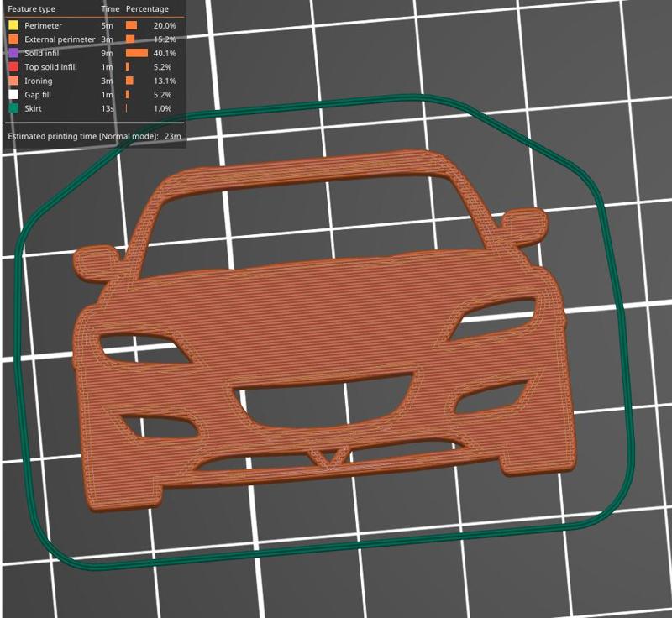Click the 1.0% Skirt percentage value
Image resolution: width=672 pixels, height=618 pixels.
[x=162, y=108]
